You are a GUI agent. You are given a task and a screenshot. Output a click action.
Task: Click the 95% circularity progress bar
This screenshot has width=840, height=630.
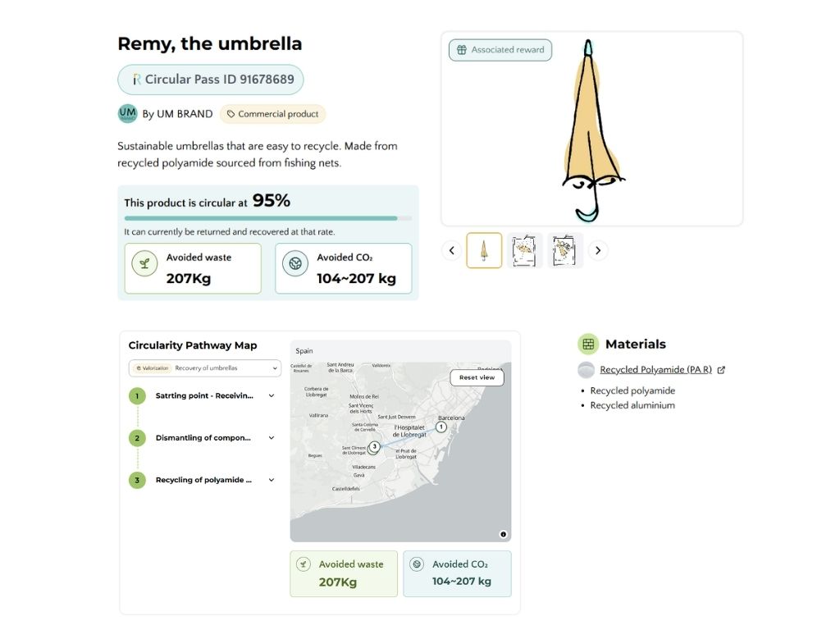[x=268, y=218]
